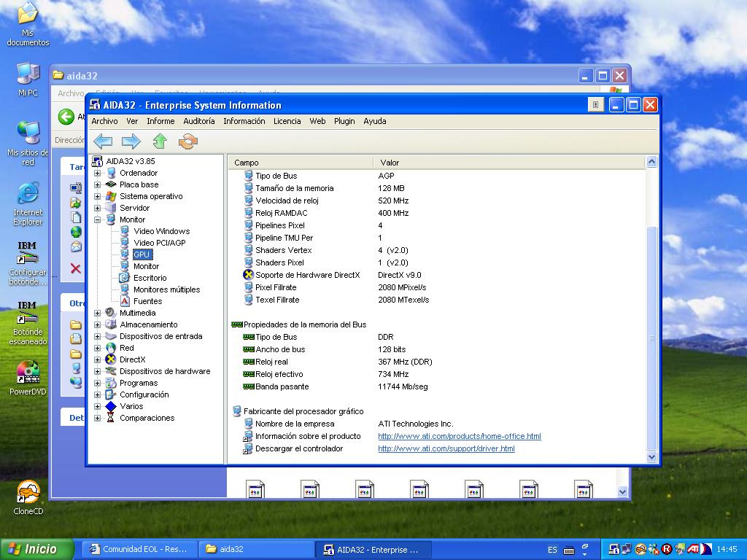Screen dimensions: 747x560
Task: Click the Placa base motherboard icon
Action: coord(111,184)
